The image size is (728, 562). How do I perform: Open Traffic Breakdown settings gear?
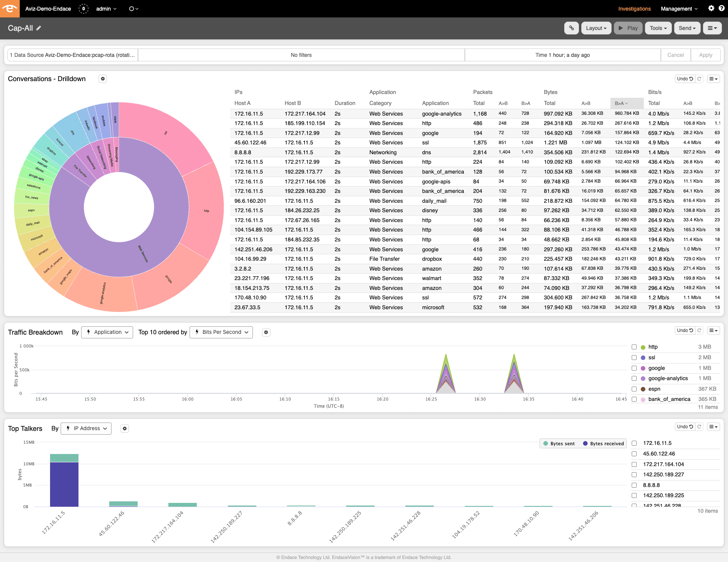pos(266,332)
